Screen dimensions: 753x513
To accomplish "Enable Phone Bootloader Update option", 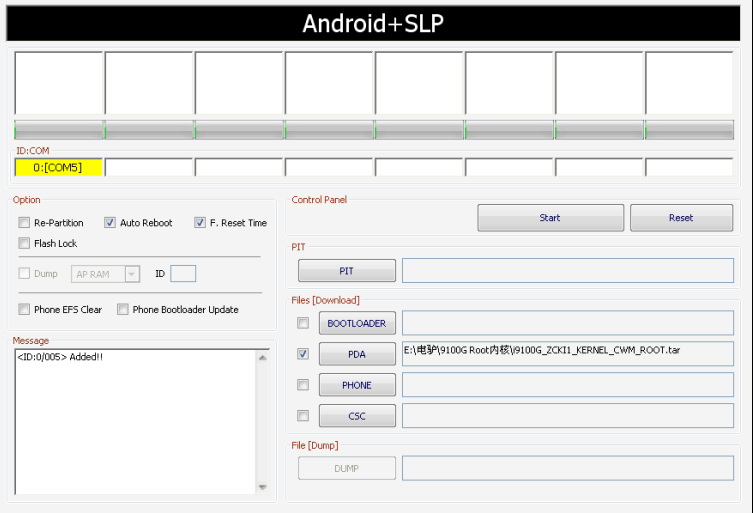I will point(123,309).
